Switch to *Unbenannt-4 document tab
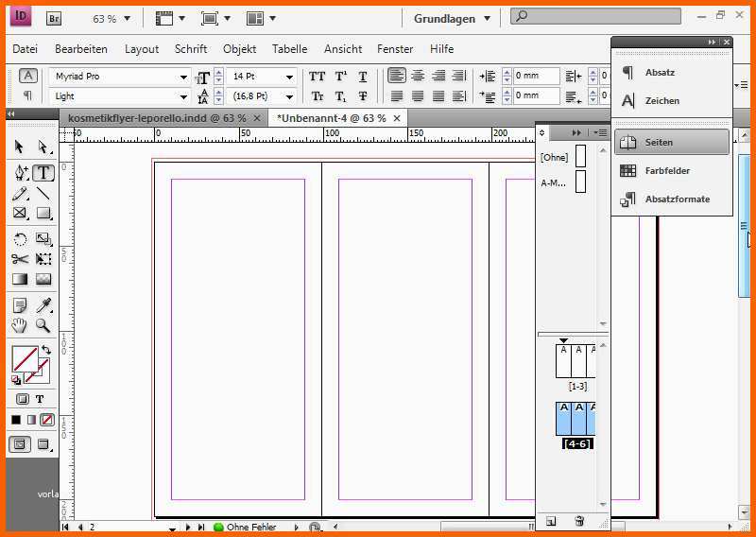Image resolution: width=756 pixels, height=537 pixels. (x=332, y=118)
